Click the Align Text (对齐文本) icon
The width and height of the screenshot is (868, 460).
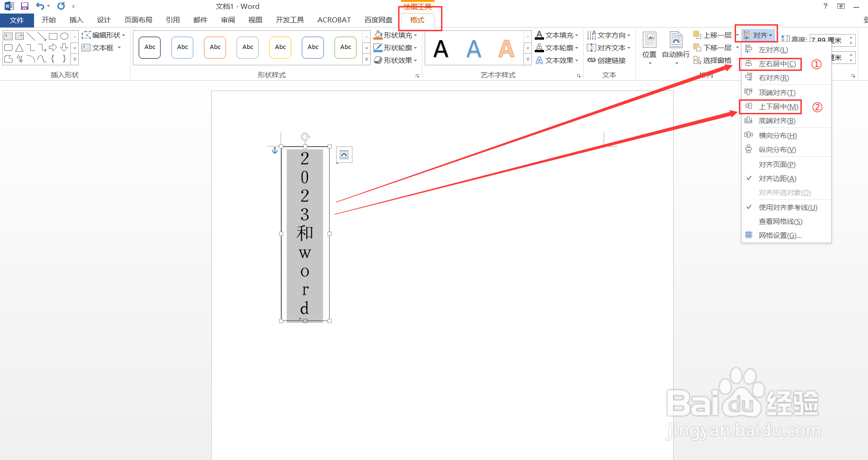tap(592, 48)
